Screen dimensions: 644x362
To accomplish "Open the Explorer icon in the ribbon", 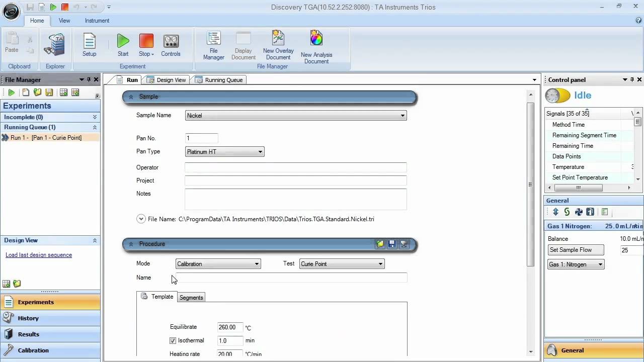I will [x=55, y=45].
